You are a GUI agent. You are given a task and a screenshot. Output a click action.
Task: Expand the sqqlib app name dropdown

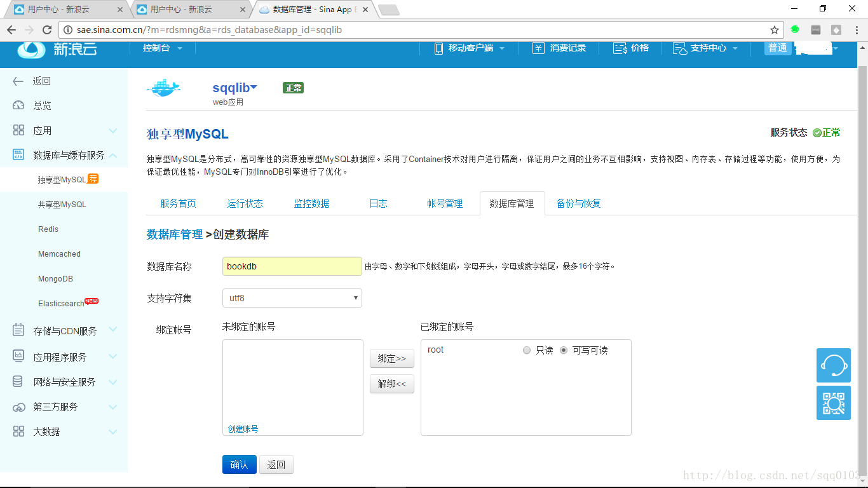[x=254, y=87]
